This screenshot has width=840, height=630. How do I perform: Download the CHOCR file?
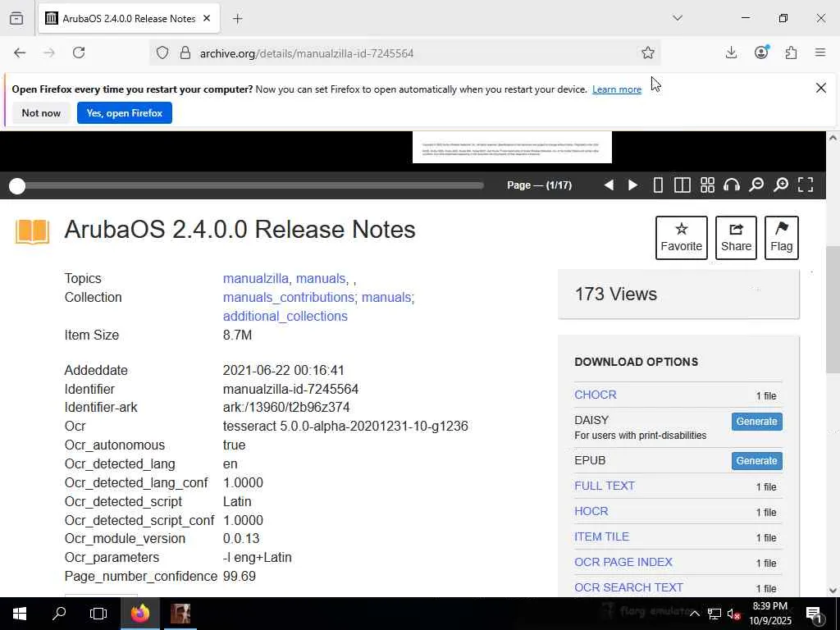(x=596, y=395)
